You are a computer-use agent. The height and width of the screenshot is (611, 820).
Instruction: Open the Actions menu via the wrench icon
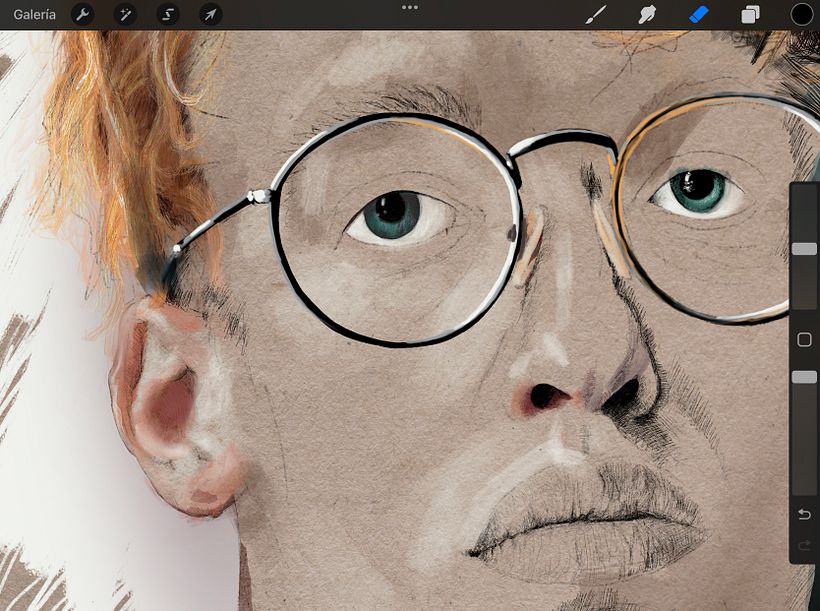pos(82,14)
